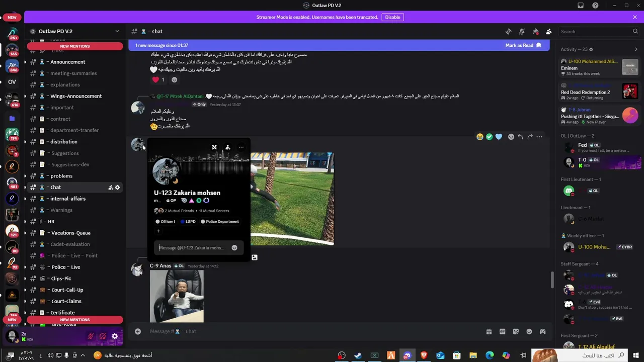Expand the Wings-Announcement channel arrow
The image size is (644, 362).
tap(25, 96)
